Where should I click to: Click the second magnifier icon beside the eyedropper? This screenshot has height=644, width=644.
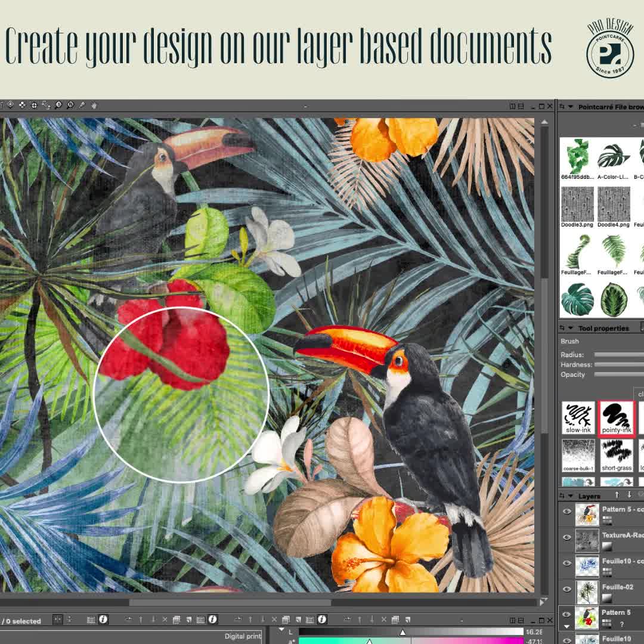70,105
